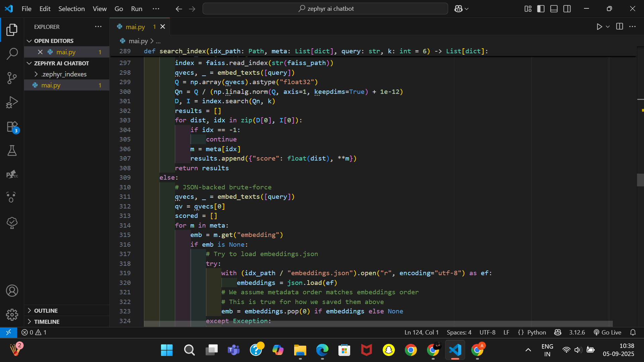Open the Run and Debug view
The width and height of the screenshot is (644, 362).
coord(12,102)
